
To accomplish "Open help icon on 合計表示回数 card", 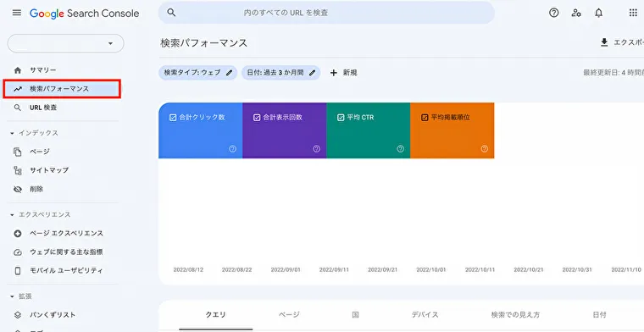I will coord(317,149).
